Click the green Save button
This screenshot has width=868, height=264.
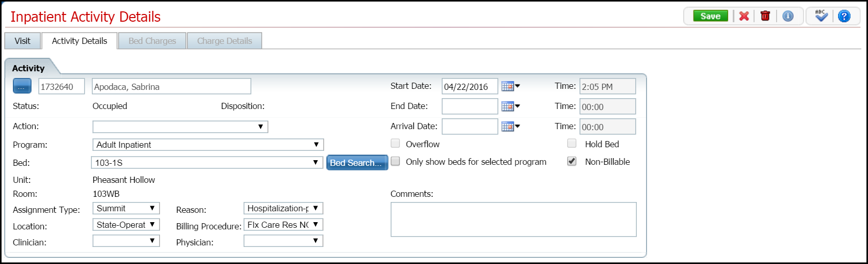pyautogui.click(x=710, y=16)
